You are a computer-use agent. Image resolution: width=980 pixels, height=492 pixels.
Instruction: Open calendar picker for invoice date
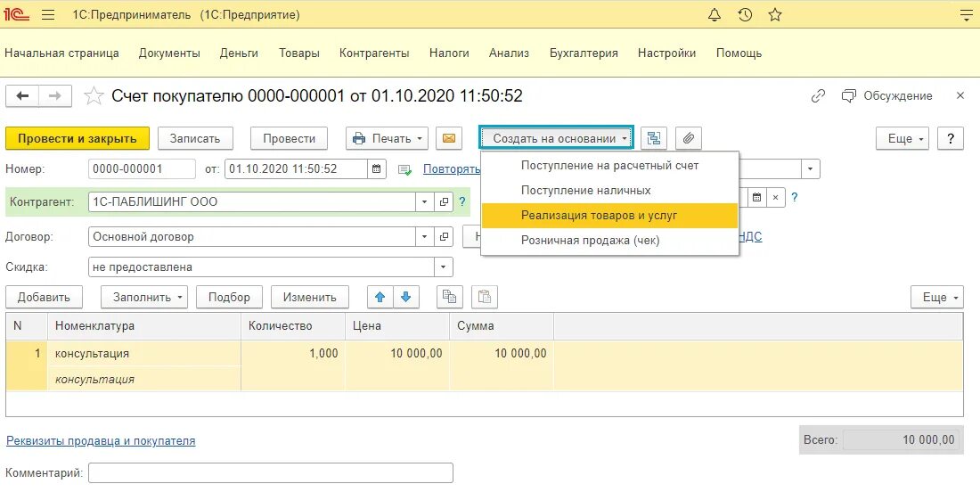pos(376,168)
